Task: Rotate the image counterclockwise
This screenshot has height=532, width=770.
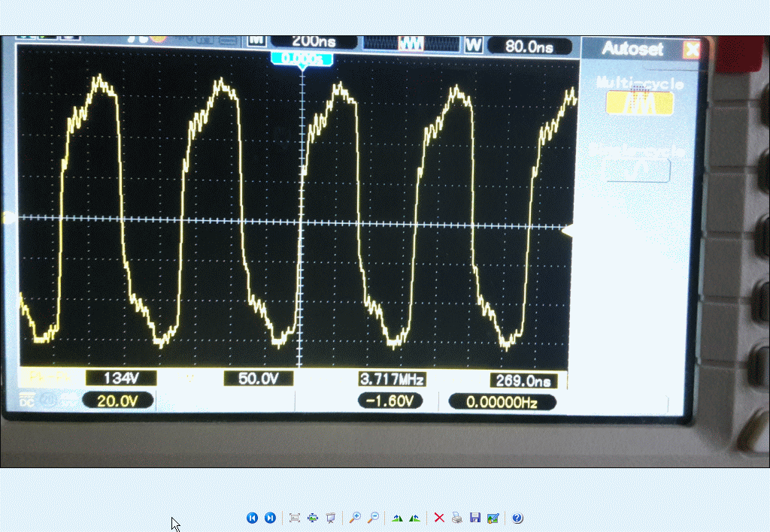Action: [414, 518]
